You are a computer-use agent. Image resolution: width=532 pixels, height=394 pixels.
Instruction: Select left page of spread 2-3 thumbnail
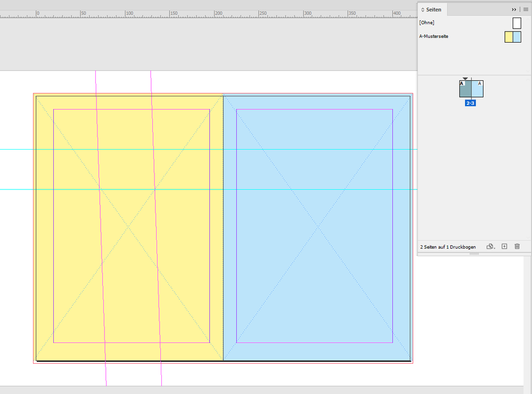pos(465,89)
